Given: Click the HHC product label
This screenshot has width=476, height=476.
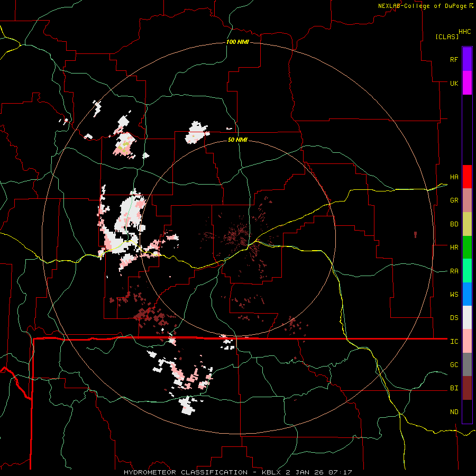Looking at the screenshot, I should (x=465, y=32).
